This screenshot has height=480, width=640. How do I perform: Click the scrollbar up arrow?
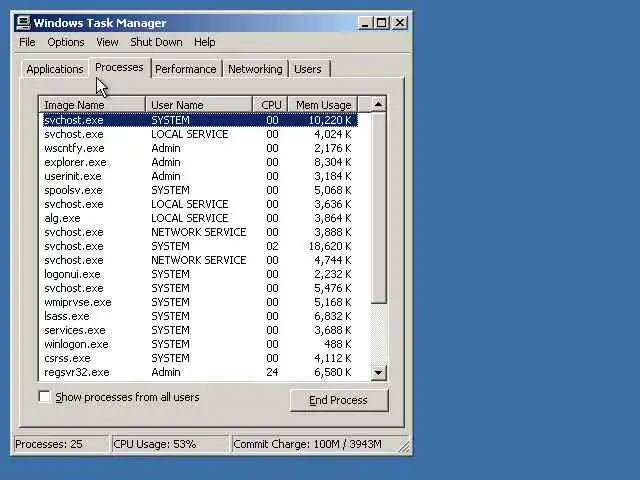[x=378, y=105]
